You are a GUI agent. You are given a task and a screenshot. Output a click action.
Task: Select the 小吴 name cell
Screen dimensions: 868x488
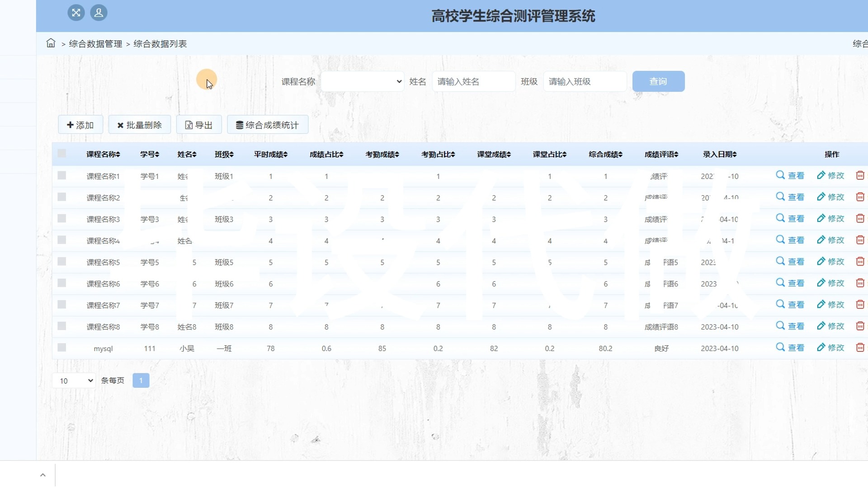tap(187, 348)
